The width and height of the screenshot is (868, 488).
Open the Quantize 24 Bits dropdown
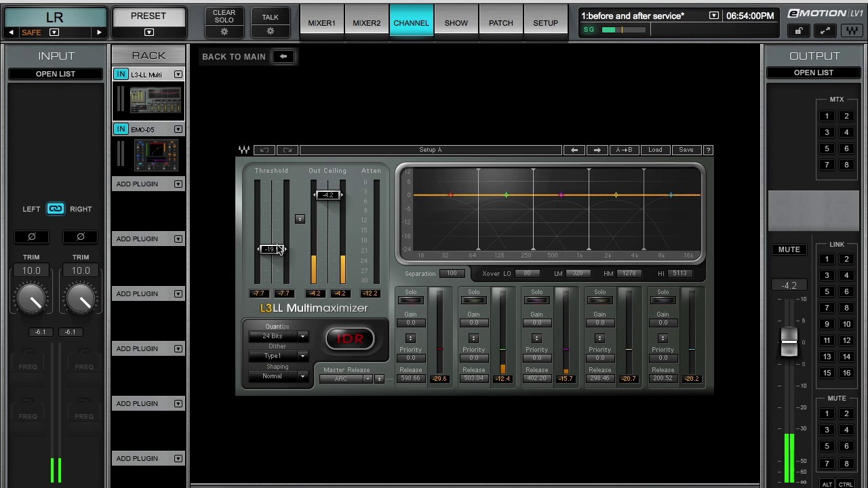(x=277, y=336)
